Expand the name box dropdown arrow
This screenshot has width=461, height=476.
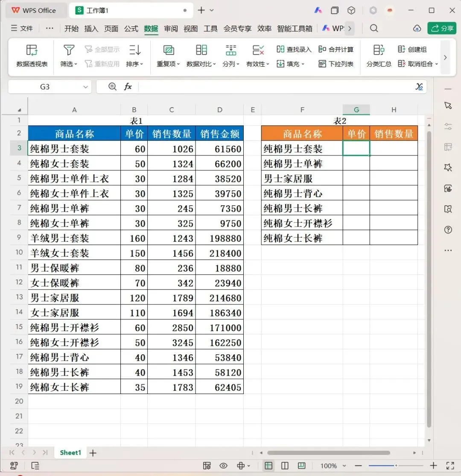coord(86,87)
